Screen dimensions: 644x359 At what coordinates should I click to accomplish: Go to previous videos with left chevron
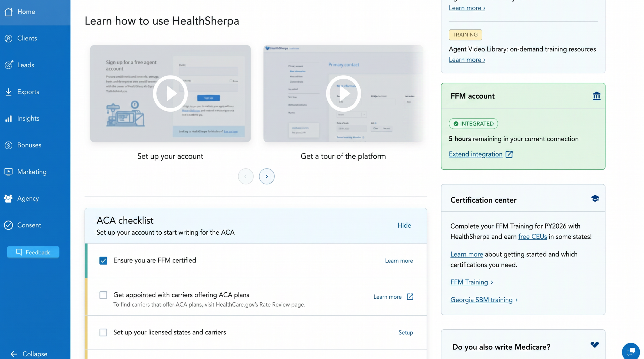[246, 176]
